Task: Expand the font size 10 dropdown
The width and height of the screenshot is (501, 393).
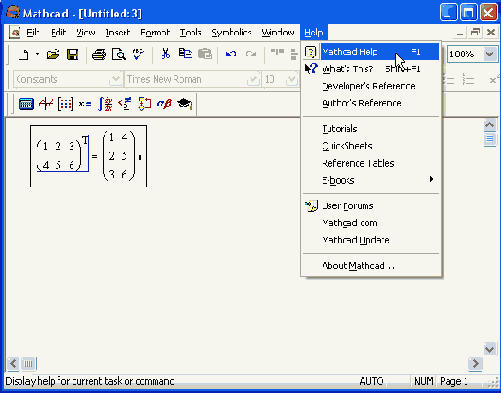Action: point(291,80)
